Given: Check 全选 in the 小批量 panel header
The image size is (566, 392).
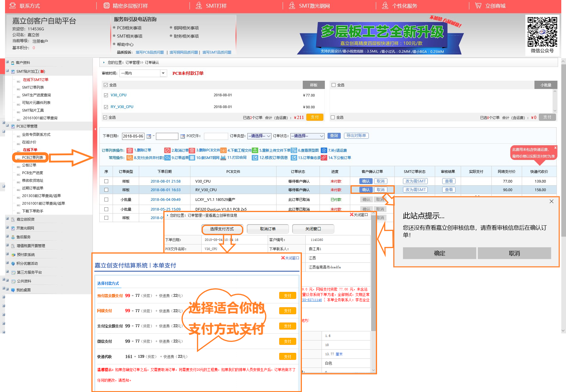Looking at the screenshot, I should tap(334, 85).
